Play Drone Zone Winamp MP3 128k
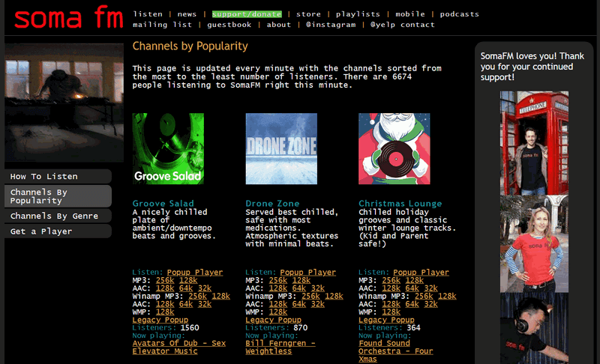Image resolution: width=600 pixels, height=364 pixels. pyautogui.click(x=334, y=297)
